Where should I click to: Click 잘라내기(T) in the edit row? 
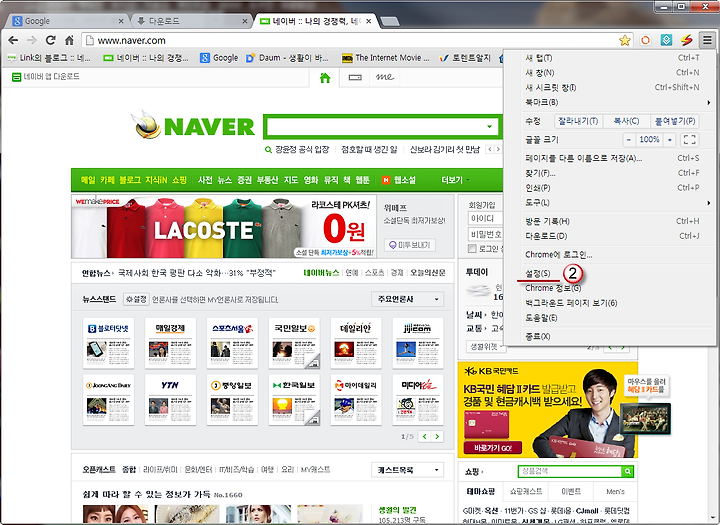pyautogui.click(x=578, y=121)
